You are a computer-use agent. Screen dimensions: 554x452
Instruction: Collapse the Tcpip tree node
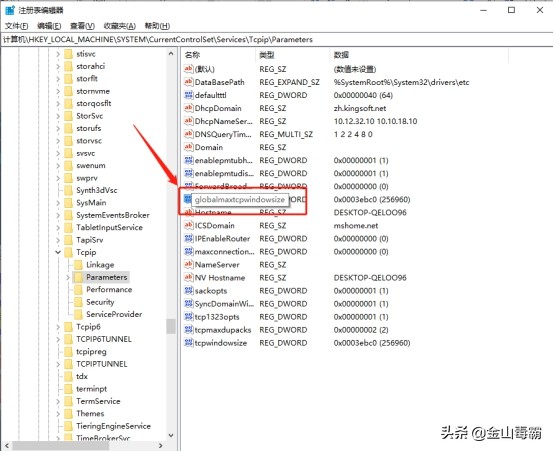coord(58,252)
